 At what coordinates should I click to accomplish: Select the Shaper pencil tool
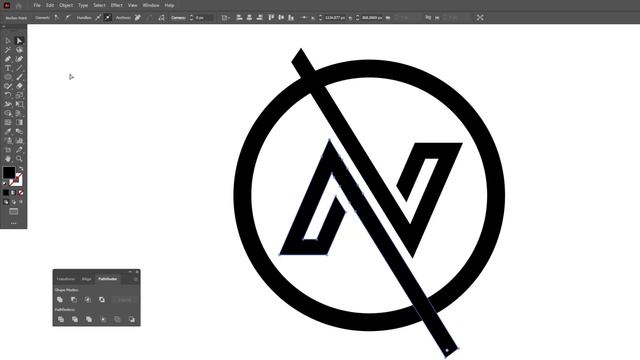click(8, 86)
